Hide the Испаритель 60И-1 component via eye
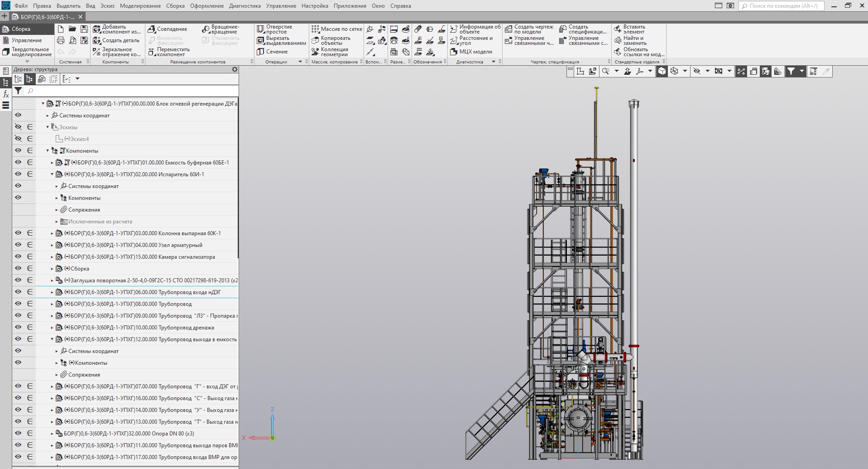868x469 pixels. pos(18,174)
